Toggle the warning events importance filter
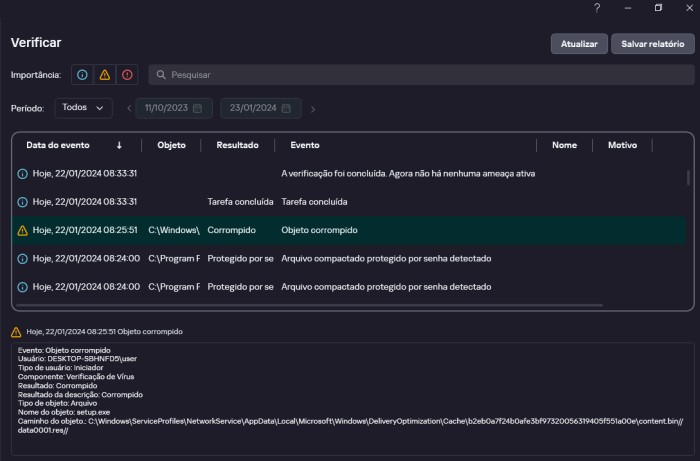This screenshot has height=461, width=700. [x=104, y=75]
